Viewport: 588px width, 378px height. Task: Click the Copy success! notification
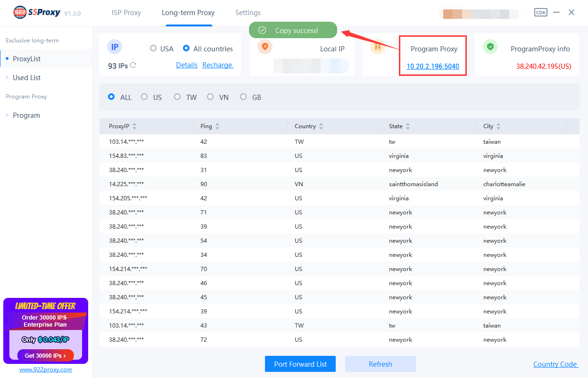(x=293, y=30)
